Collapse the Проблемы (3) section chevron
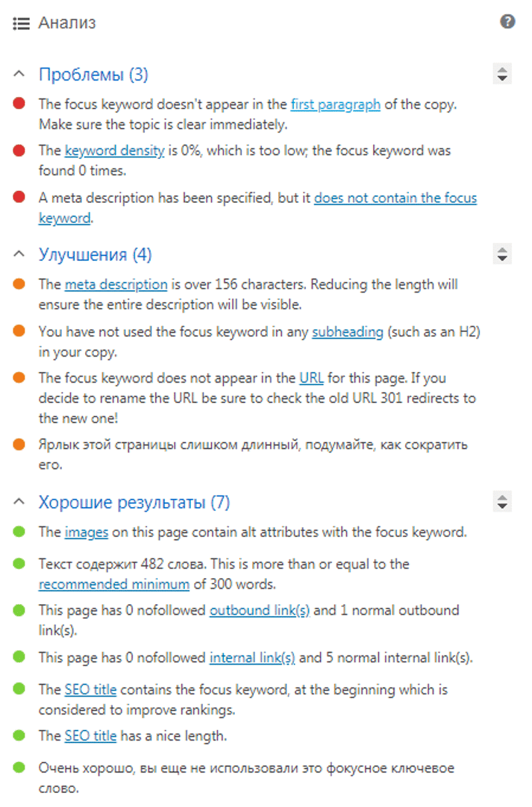The image size is (532, 807). 19,73
